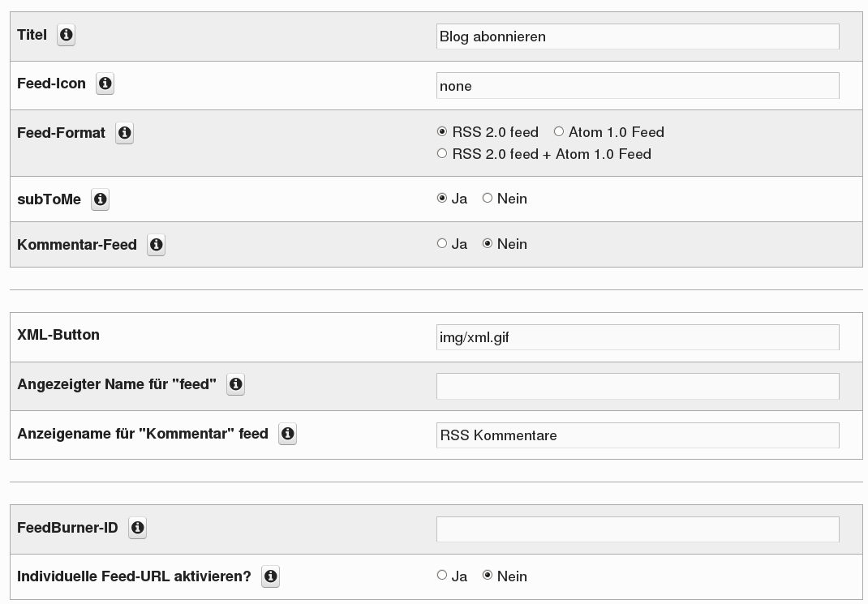Click the info icon next to Titel

tap(67, 35)
